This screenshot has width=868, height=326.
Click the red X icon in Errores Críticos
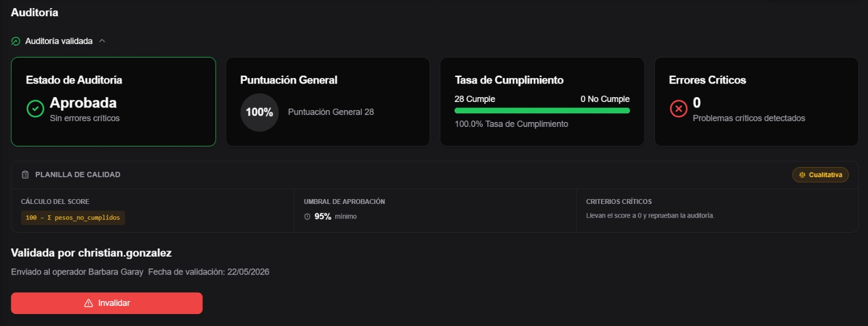point(679,108)
